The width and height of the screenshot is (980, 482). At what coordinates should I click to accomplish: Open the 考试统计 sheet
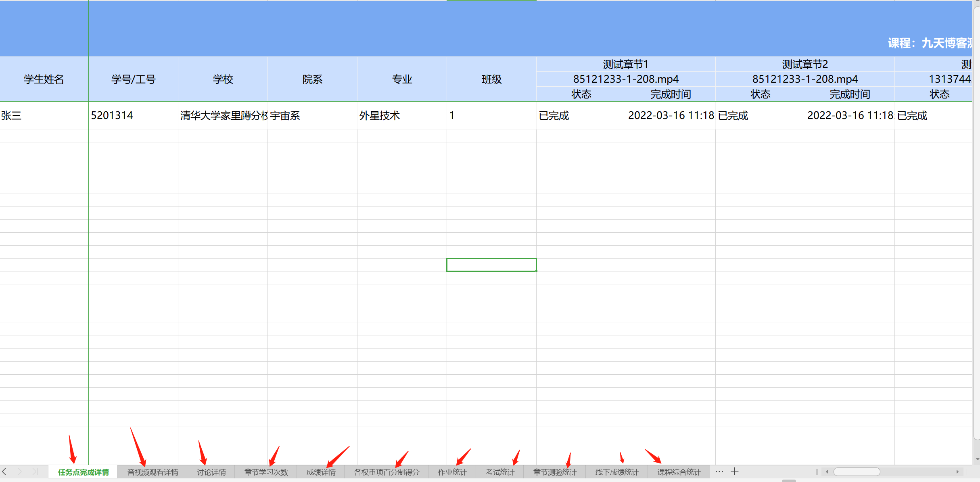tap(500, 472)
